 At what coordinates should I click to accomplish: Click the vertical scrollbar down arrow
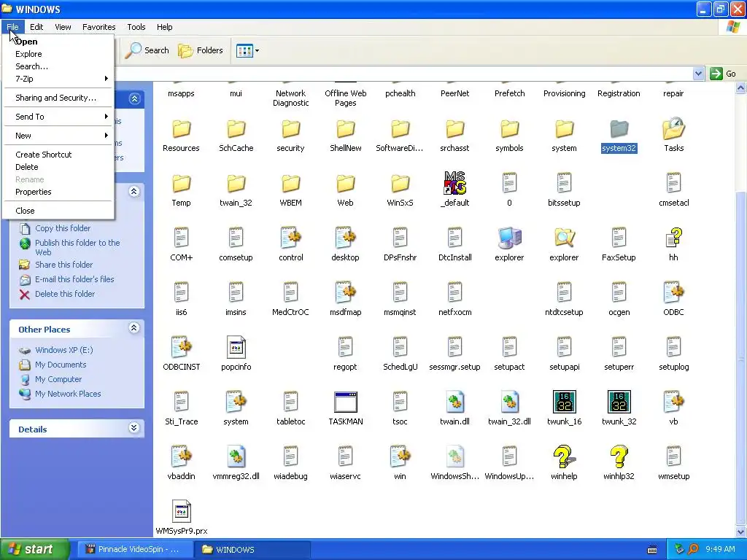click(x=741, y=532)
